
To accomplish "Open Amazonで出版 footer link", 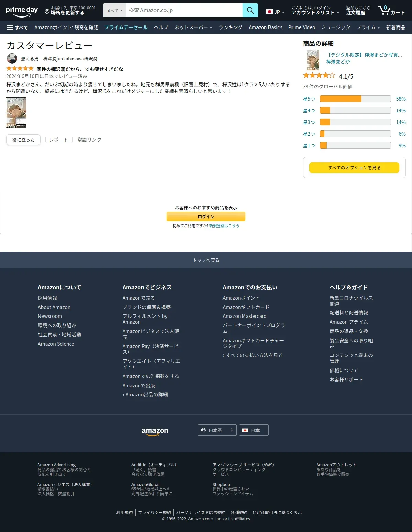I will [139, 386].
